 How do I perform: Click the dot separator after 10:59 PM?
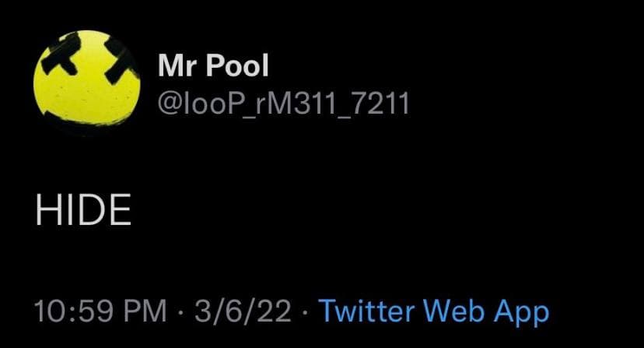(180, 311)
